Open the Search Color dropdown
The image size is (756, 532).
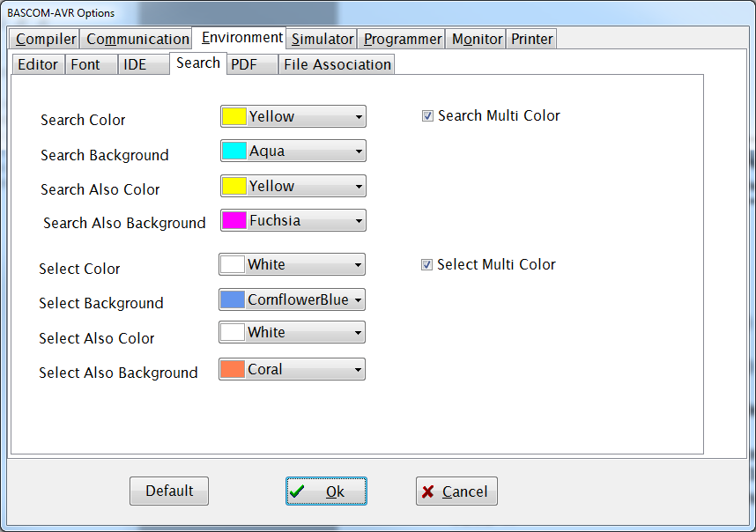click(x=359, y=116)
